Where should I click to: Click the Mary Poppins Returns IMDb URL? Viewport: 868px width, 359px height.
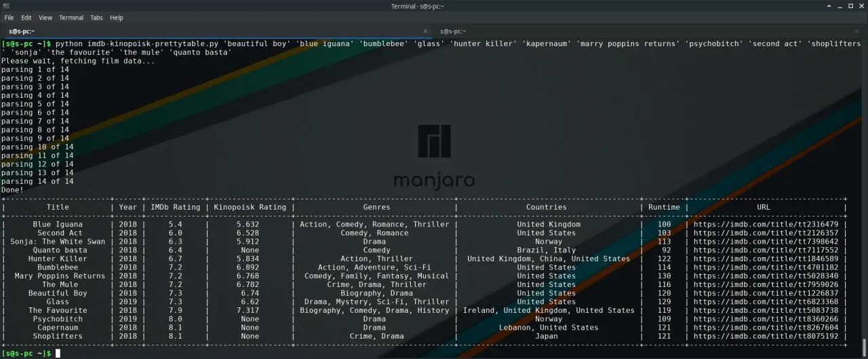[766, 276]
